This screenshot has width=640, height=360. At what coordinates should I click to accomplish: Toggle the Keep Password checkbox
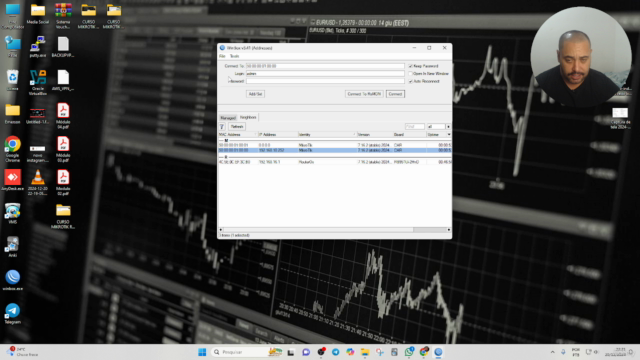411,66
